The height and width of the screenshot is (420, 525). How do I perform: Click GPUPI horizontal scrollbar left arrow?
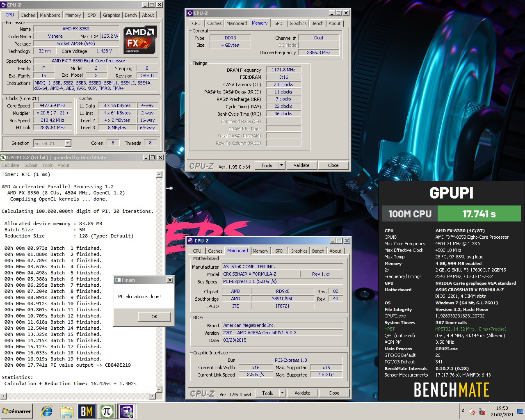click(x=3, y=396)
